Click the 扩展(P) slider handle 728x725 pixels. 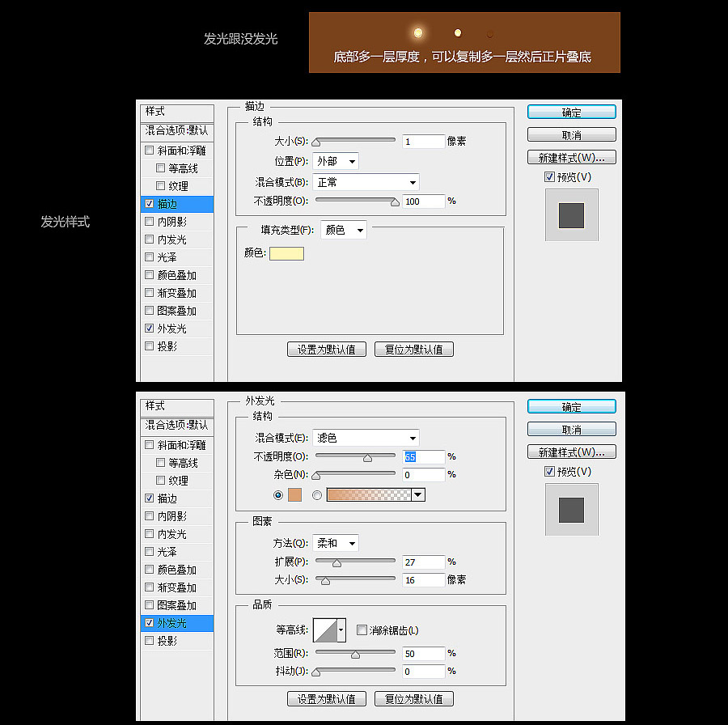337,563
